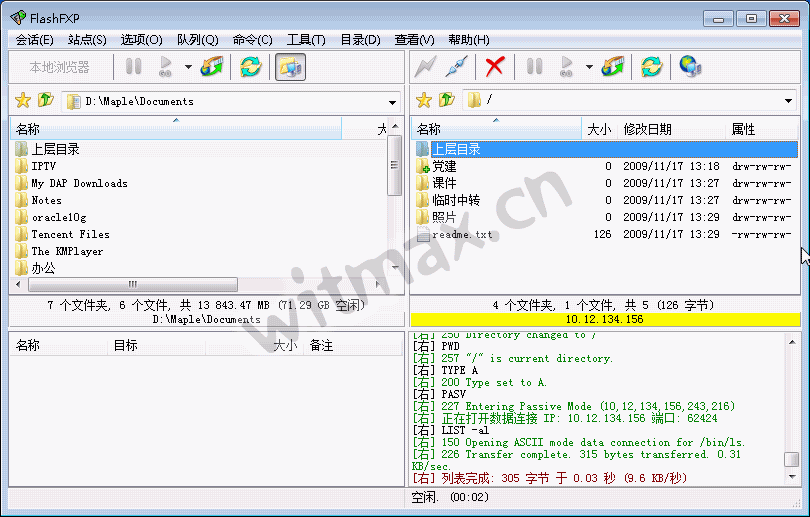Click the Disconnect plug icon
This screenshot has width=810, height=517.
tap(457, 67)
